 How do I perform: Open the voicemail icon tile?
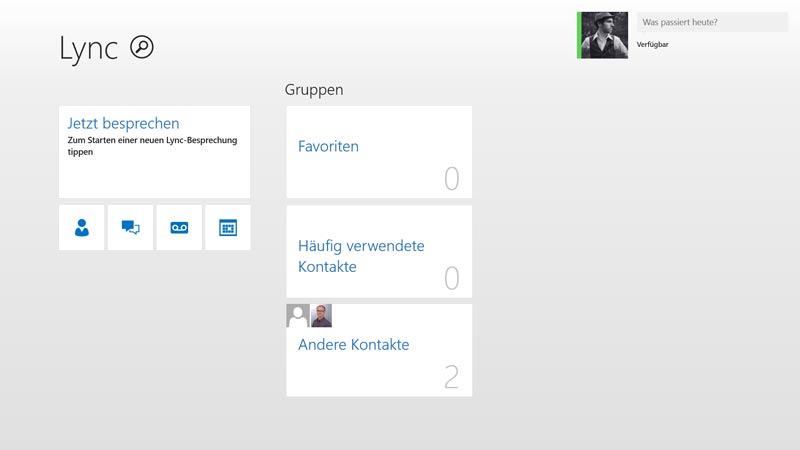point(179,228)
